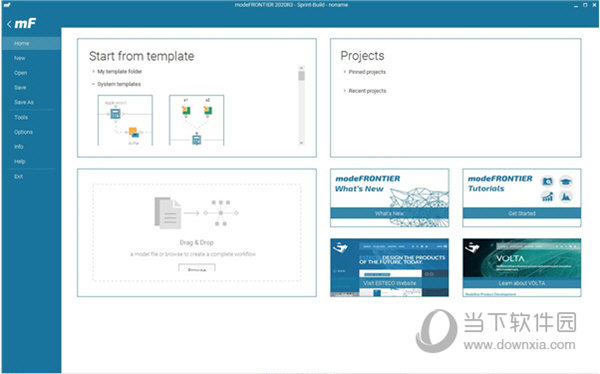Screen dimensions: 600x374
Task: Click the Projects heading
Action: [362, 56]
